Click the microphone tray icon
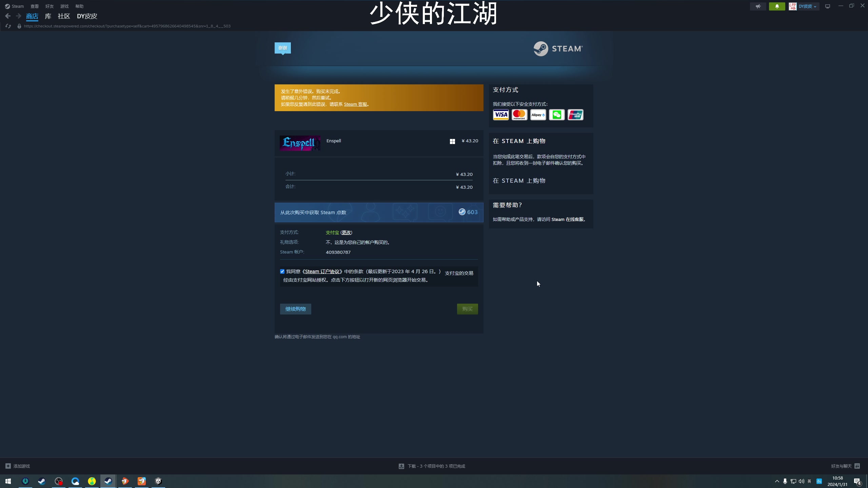Viewport: 868px width, 488px height. [x=785, y=481]
